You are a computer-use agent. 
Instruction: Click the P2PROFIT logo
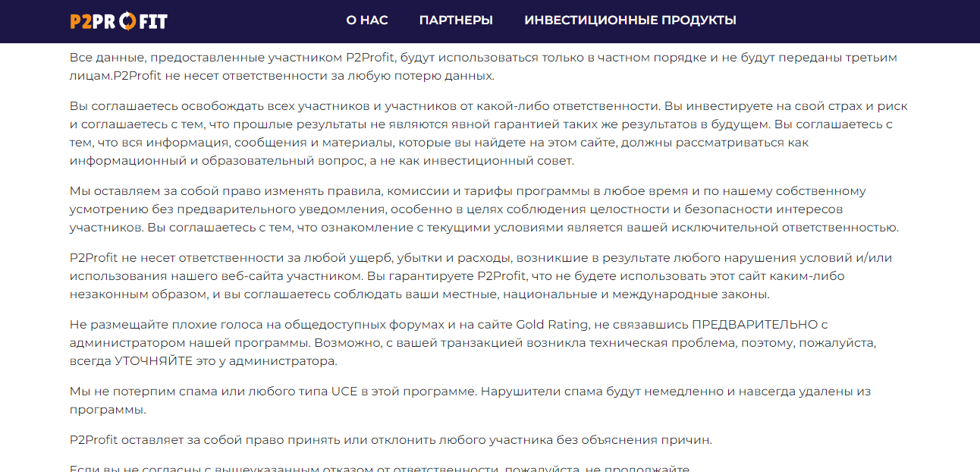point(118,20)
